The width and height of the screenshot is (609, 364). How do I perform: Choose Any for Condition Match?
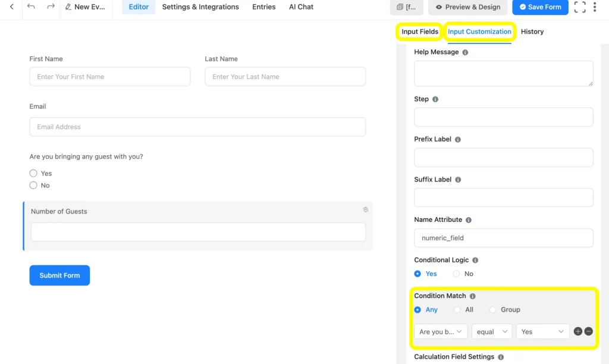coord(417,310)
